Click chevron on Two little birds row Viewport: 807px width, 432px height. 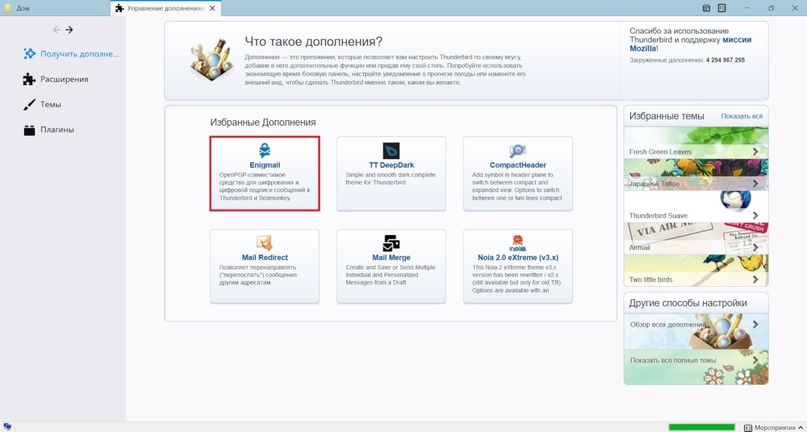(x=755, y=279)
